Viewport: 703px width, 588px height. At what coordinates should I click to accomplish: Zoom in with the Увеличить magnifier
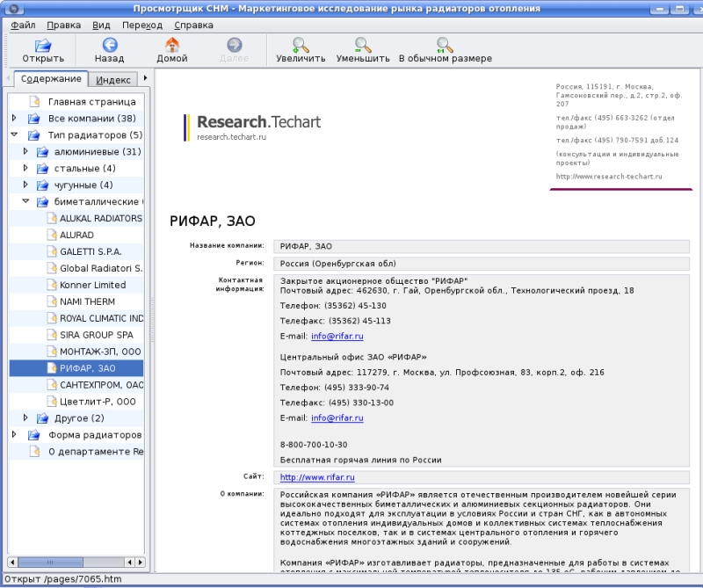coord(301,45)
